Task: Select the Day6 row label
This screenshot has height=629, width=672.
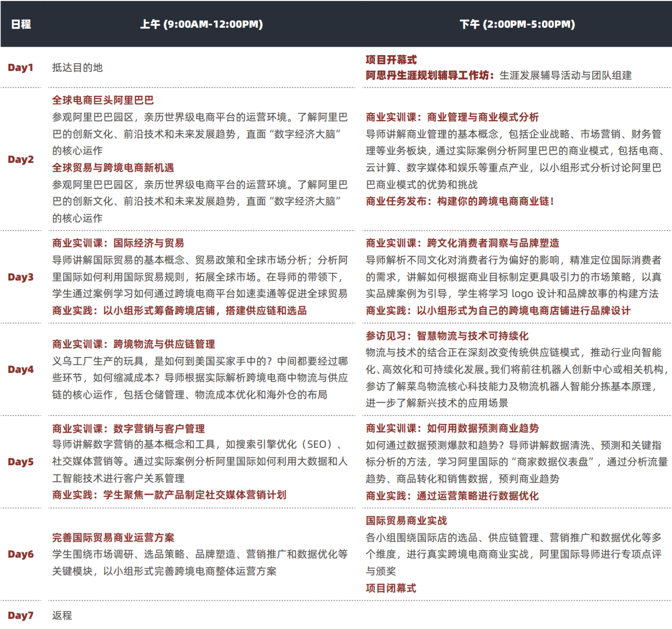Action: coord(21,554)
